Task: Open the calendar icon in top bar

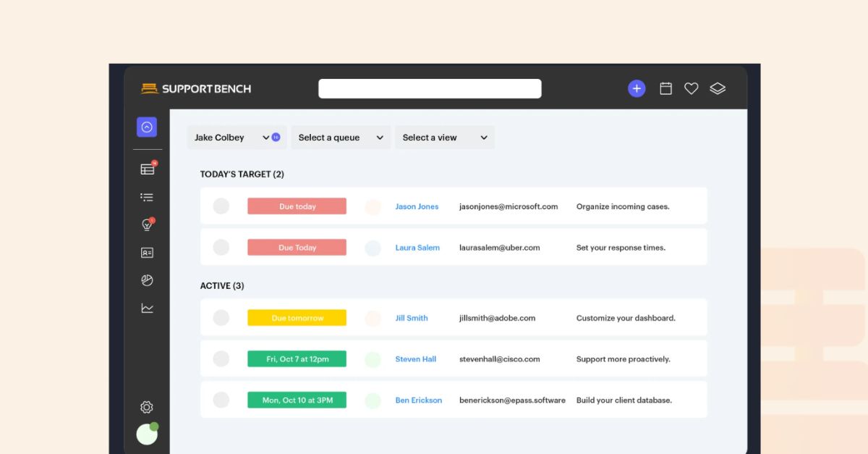Action: coord(666,88)
